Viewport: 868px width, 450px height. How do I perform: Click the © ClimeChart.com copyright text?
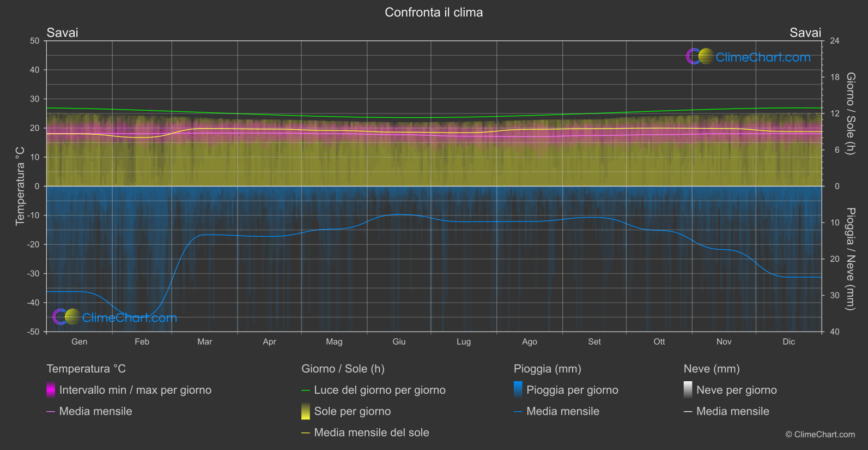(x=820, y=434)
